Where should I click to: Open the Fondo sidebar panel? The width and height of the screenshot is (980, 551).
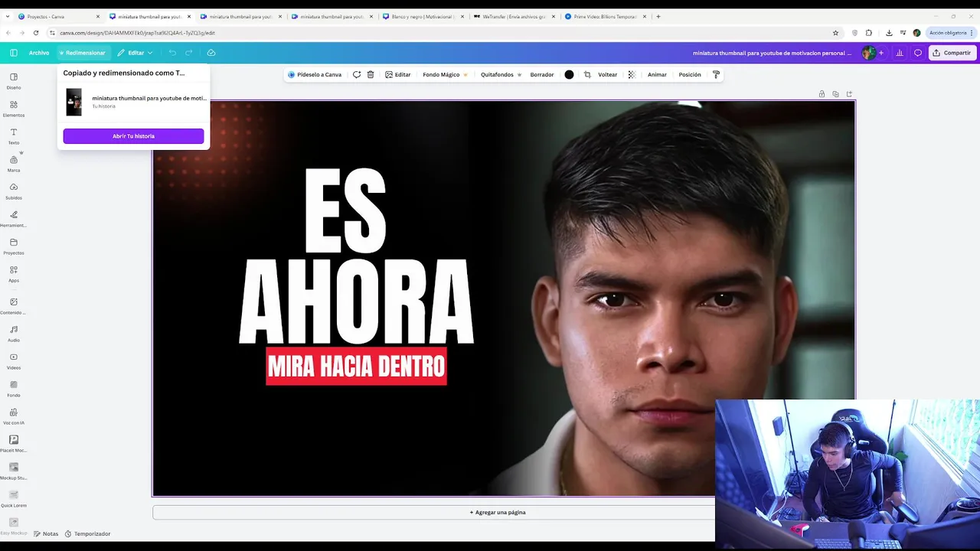14,388
